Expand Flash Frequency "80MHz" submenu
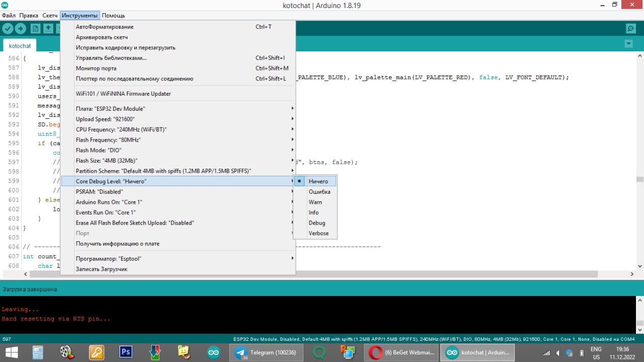This screenshot has width=644, height=362. (178, 140)
